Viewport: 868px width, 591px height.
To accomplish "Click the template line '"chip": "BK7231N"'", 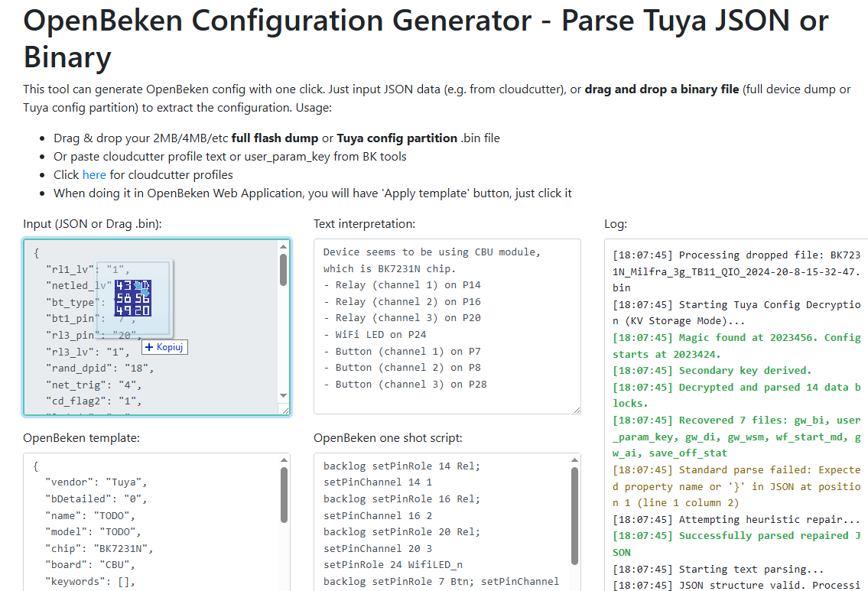I will 99,548.
